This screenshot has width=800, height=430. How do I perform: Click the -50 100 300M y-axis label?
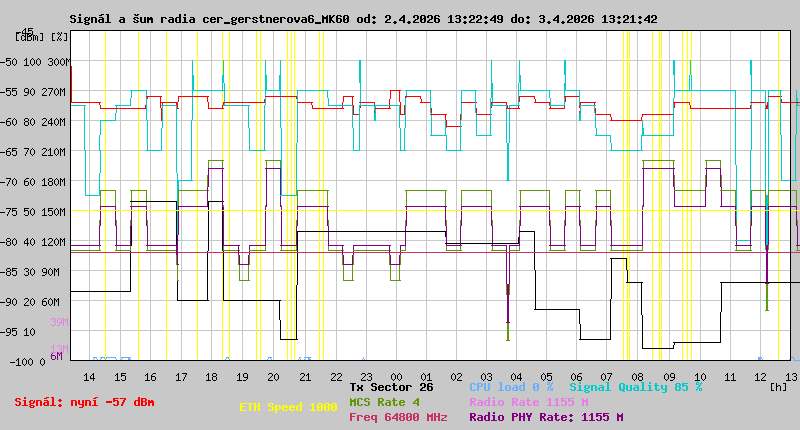[36, 61]
